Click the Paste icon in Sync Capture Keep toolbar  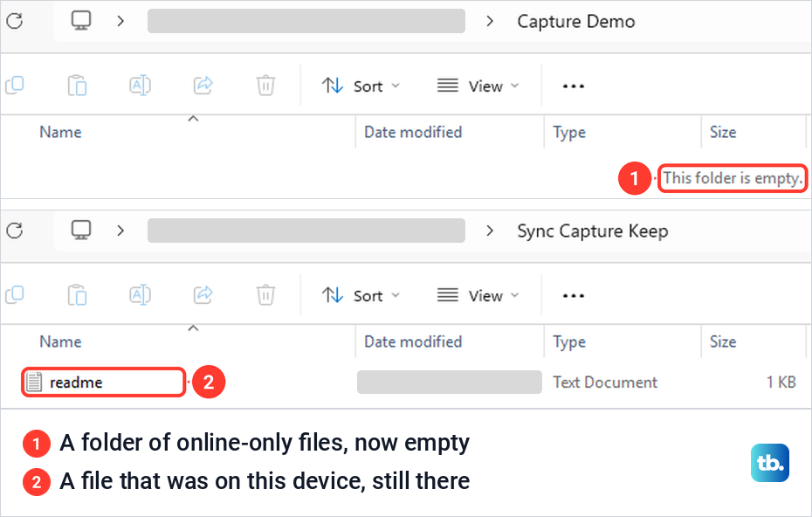[x=77, y=295]
